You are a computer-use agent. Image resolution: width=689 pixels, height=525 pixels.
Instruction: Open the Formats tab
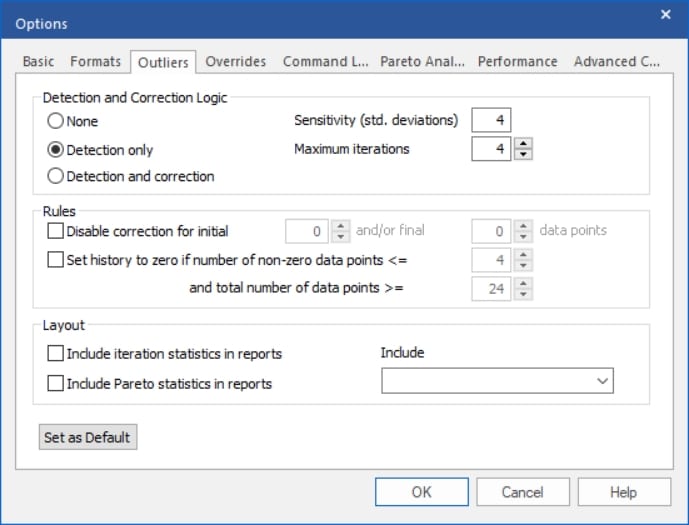click(95, 62)
